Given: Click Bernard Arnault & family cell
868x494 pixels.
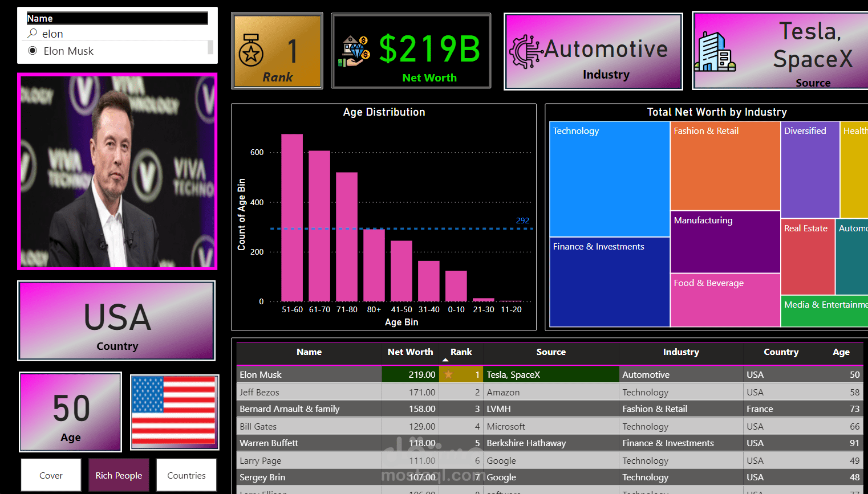Looking at the screenshot, I should coord(309,409).
